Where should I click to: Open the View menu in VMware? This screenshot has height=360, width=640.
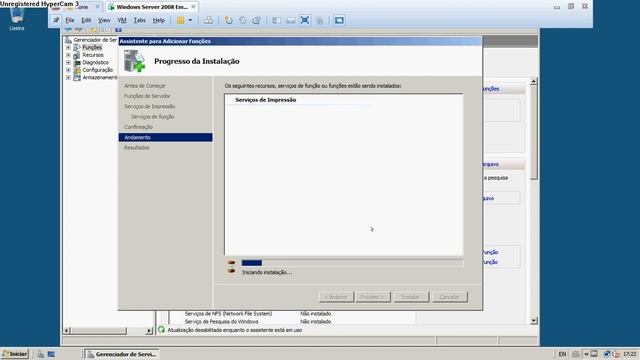point(104,20)
